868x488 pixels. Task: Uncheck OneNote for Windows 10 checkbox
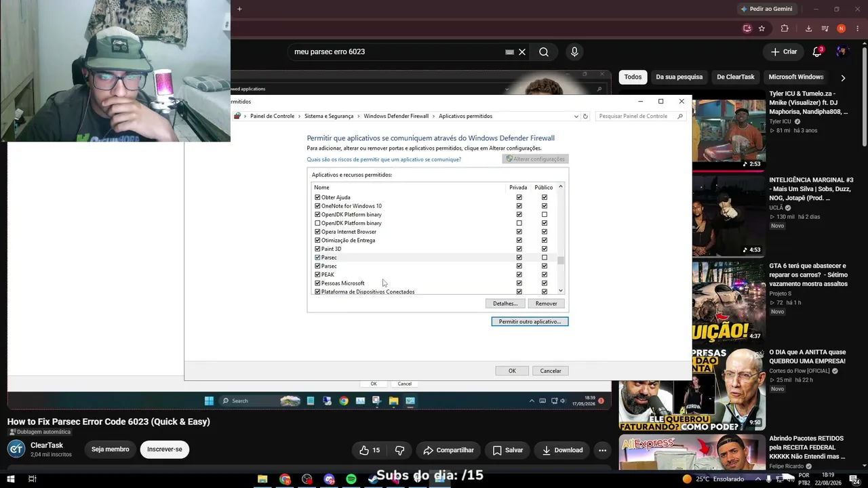(317, 206)
